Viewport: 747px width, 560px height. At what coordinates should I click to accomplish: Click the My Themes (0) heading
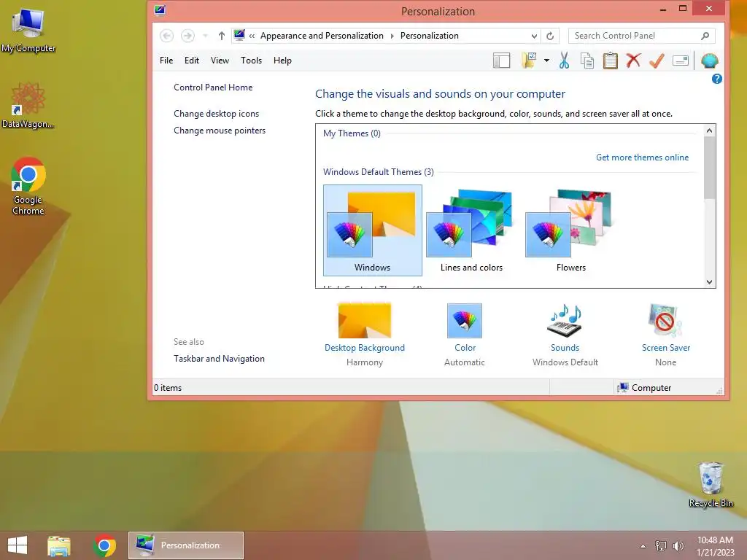(x=352, y=133)
